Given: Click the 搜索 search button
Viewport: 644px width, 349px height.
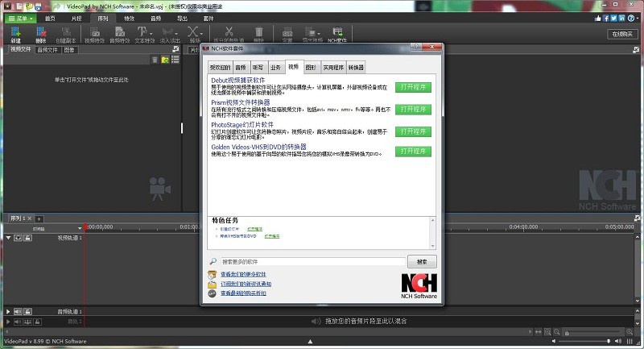Looking at the screenshot, I should (422, 261).
